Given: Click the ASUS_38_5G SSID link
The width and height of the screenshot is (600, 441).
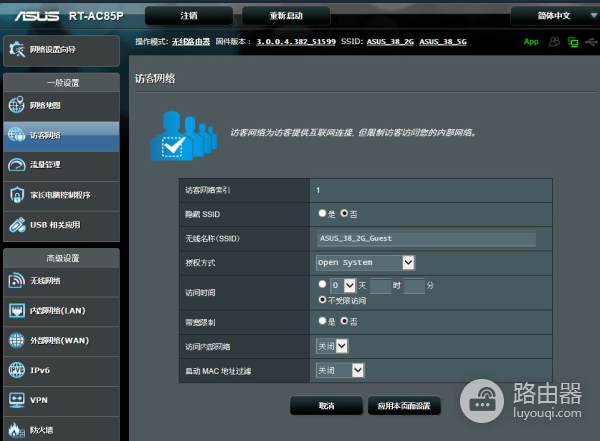Looking at the screenshot, I should click(443, 41).
